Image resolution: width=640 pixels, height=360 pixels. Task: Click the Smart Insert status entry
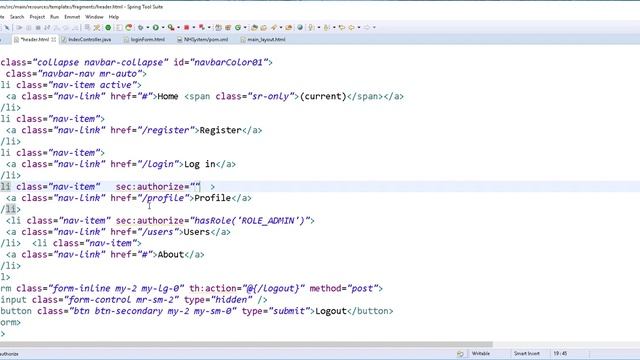tap(527, 353)
